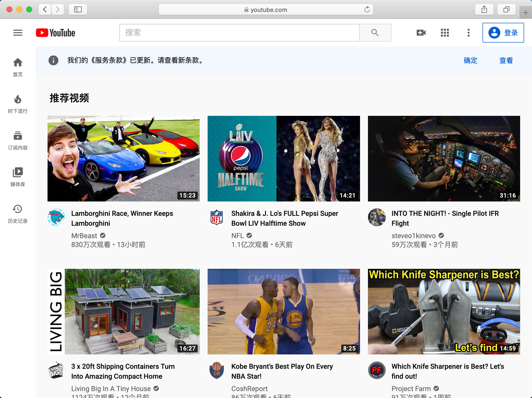Click the 登录 sign-in button
The width and height of the screenshot is (532, 398).
coord(503,33)
